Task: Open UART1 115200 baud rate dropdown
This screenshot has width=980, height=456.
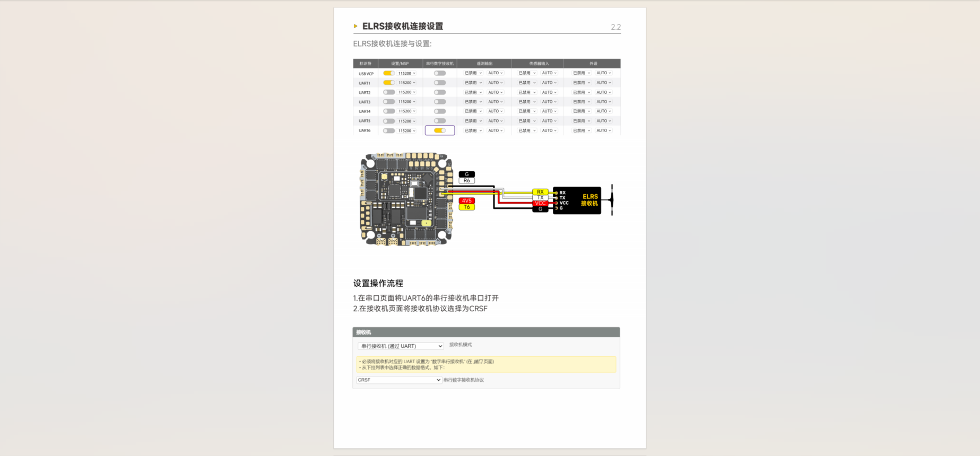Action: [407, 83]
